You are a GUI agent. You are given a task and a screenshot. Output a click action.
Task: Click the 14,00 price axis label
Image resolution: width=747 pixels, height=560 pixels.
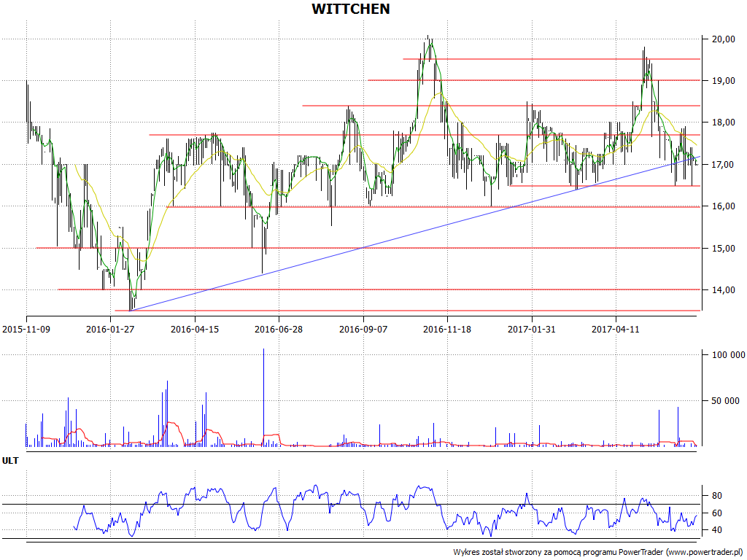[x=723, y=289]
